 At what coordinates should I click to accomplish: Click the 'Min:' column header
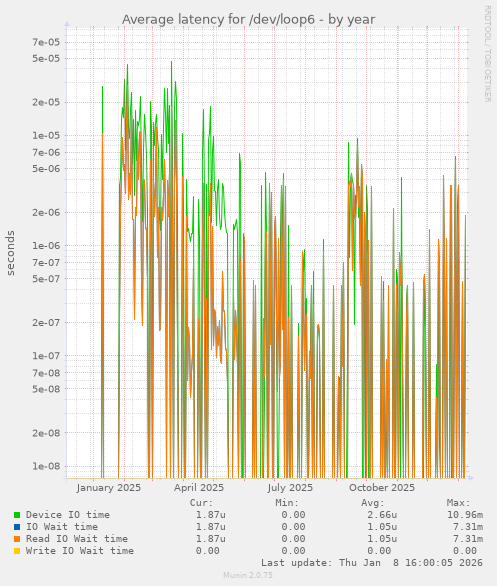pyautogui.click(x=287, y=503)
